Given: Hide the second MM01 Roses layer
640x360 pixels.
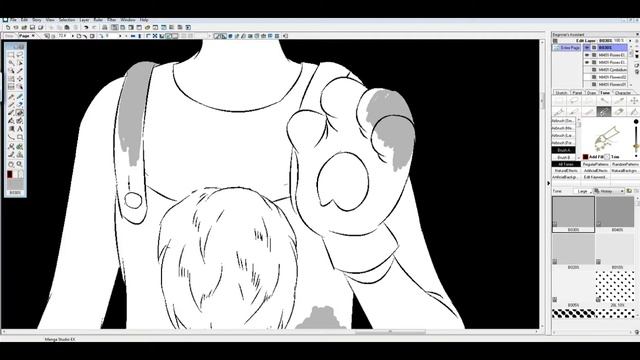Looking at the screenshot, I should [x=587, y=62].
